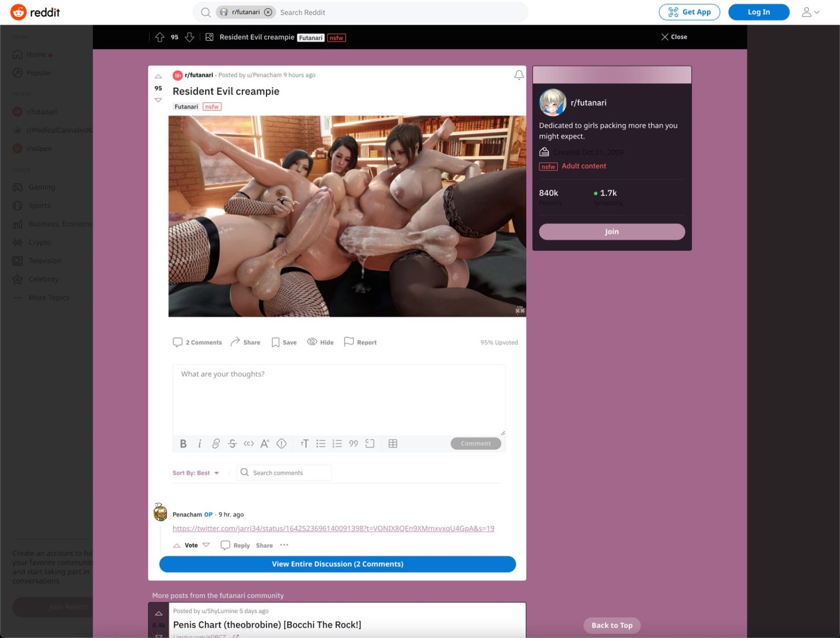Click the Join Reddit button in the left sidebar
This screenshot has width=840, height=638.
(52, 607)
